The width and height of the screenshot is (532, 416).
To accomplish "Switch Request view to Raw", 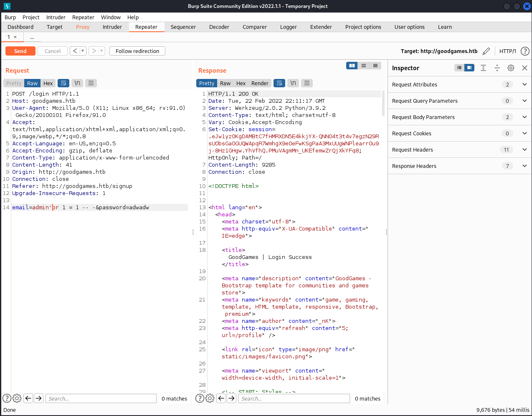I will (x=32, y=83).
